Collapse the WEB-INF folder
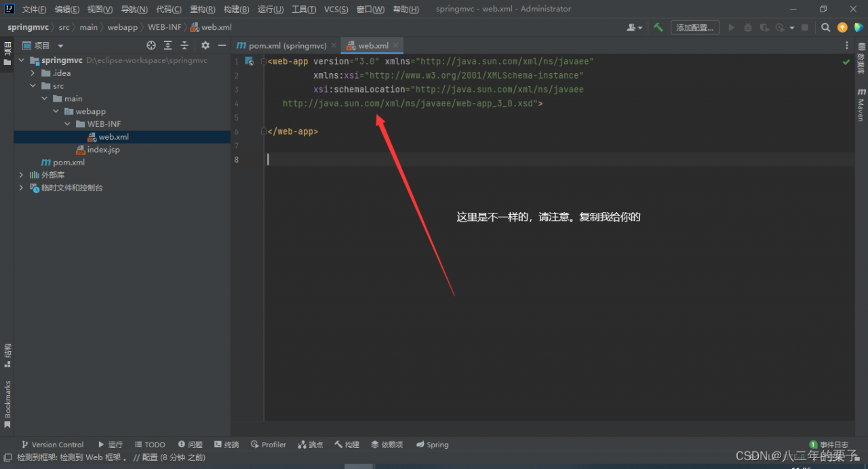 pyautogui.click(x=67, y=124)
